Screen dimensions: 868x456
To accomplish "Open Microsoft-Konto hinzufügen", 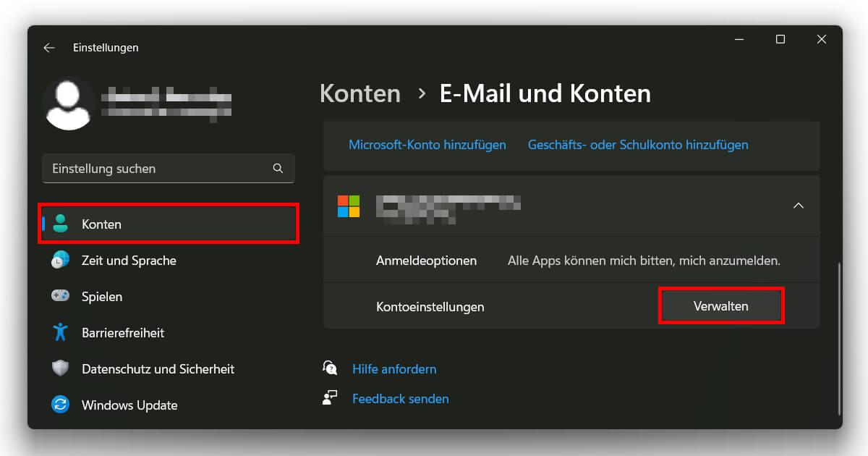I will pyautogui.click(x=427, y=145).
